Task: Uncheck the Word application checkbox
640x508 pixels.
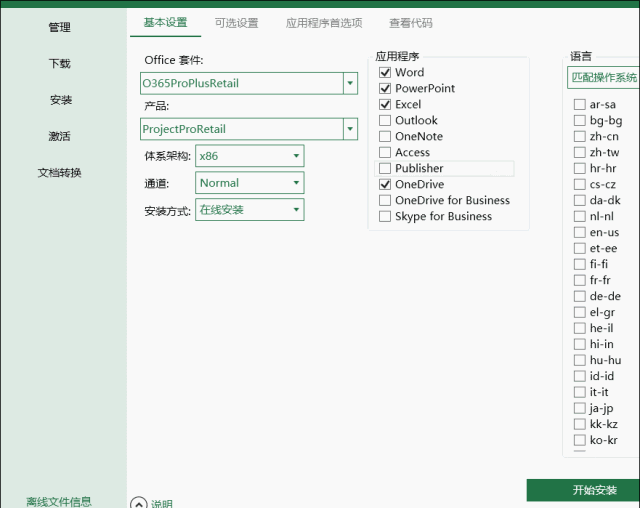Action: 385,73
